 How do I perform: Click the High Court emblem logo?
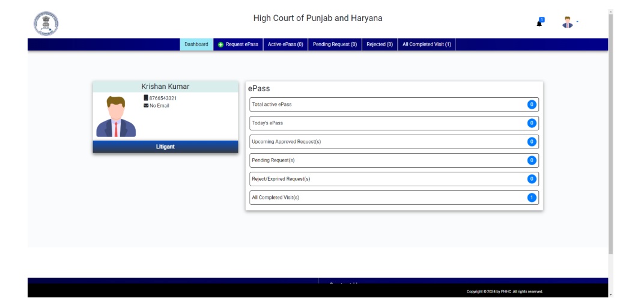tap(46, 23)
